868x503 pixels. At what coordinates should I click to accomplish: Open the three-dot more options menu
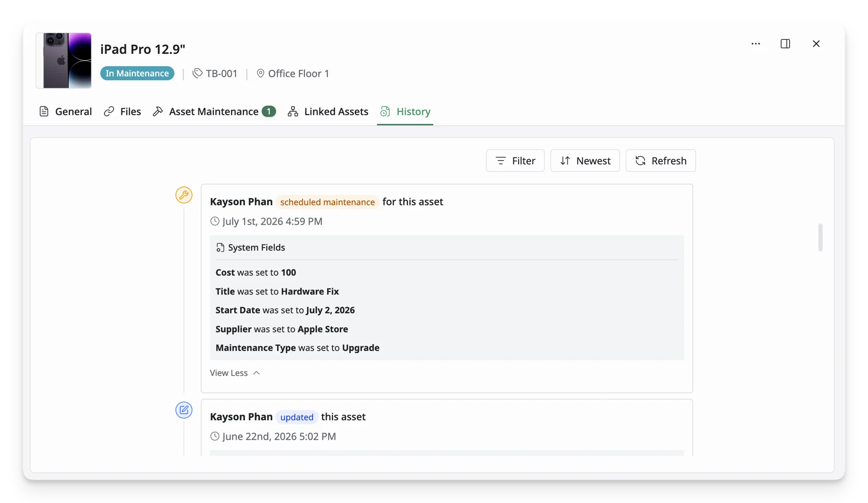tap(755, 44)
